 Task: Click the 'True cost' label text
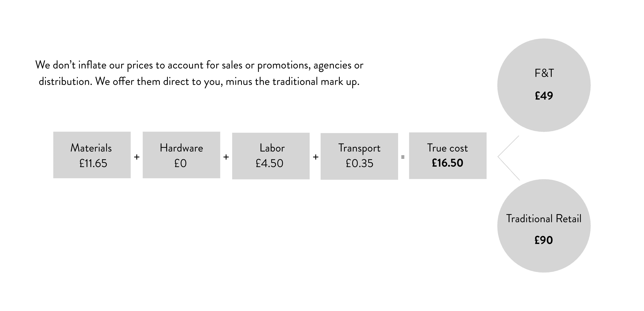coord(447,148)
